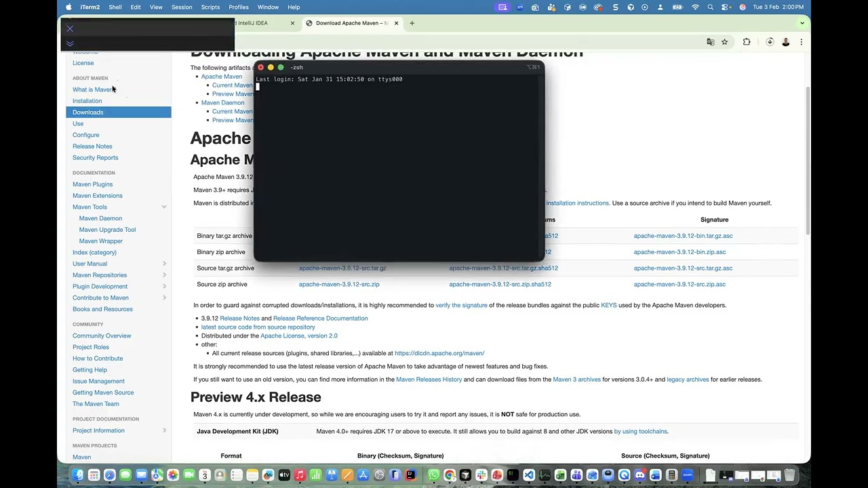Expand Project Information sidebar chevron
The height and width of the screenshot is (488, 868).
164,430
